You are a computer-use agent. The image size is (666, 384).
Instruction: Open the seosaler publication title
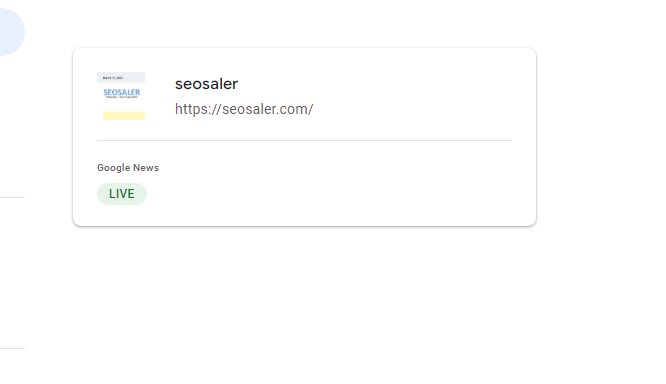tap(206, 84)
